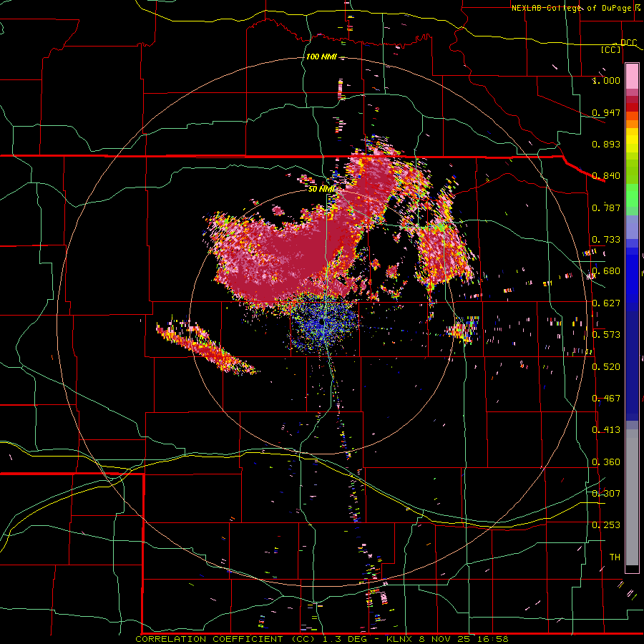Click the Correlation Coefficient caption at bottom
Screen dimensions: 644x644
(x=321, y=639)
